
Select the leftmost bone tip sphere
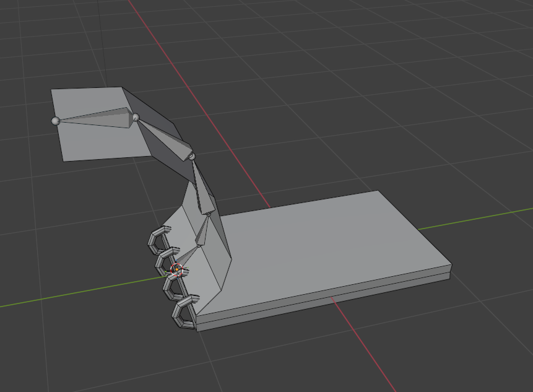coord(56,121)
